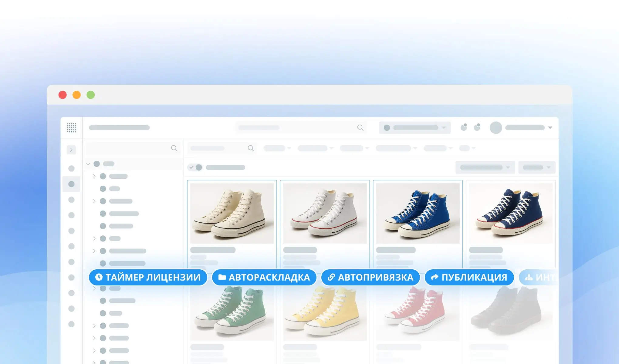The image size is (619, 364).
Task: Open the pink sneakers thumbnail
Action: [418, 313]
